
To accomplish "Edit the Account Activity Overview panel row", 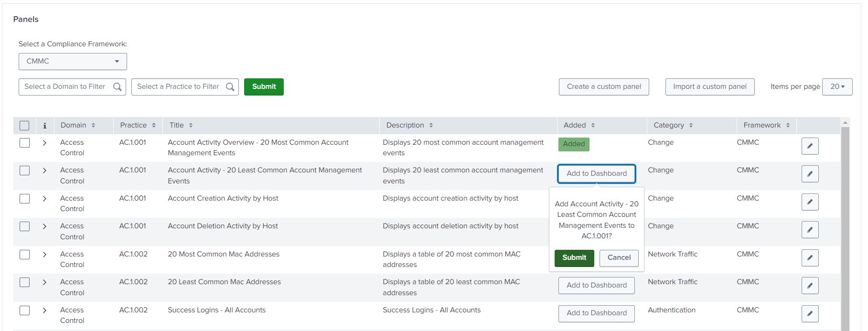I will coord(810,146).
